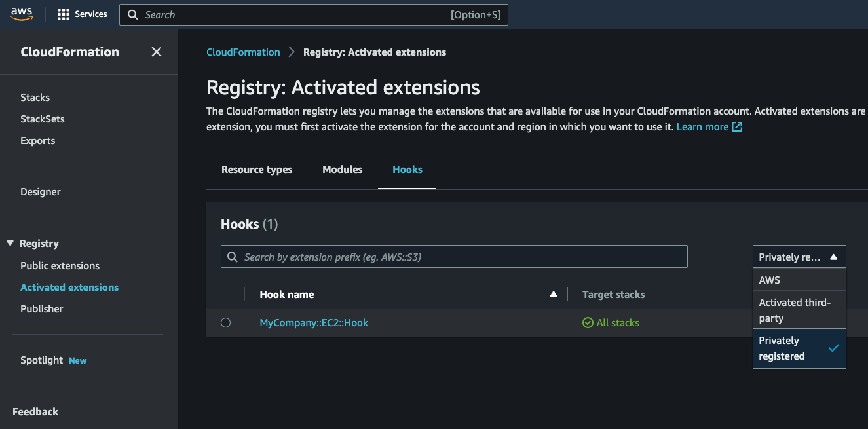
Task: Click the Hook name column header
Action: pos(287,294)
